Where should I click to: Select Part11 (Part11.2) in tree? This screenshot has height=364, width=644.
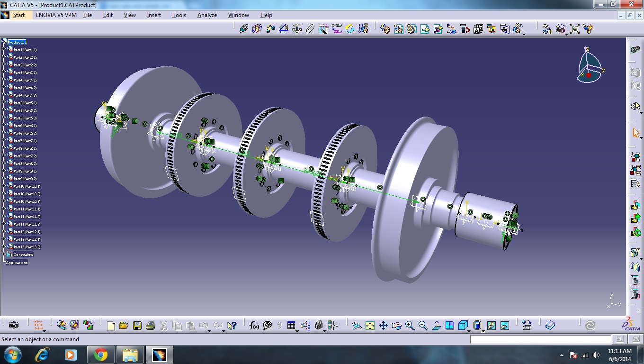[27, 217]
